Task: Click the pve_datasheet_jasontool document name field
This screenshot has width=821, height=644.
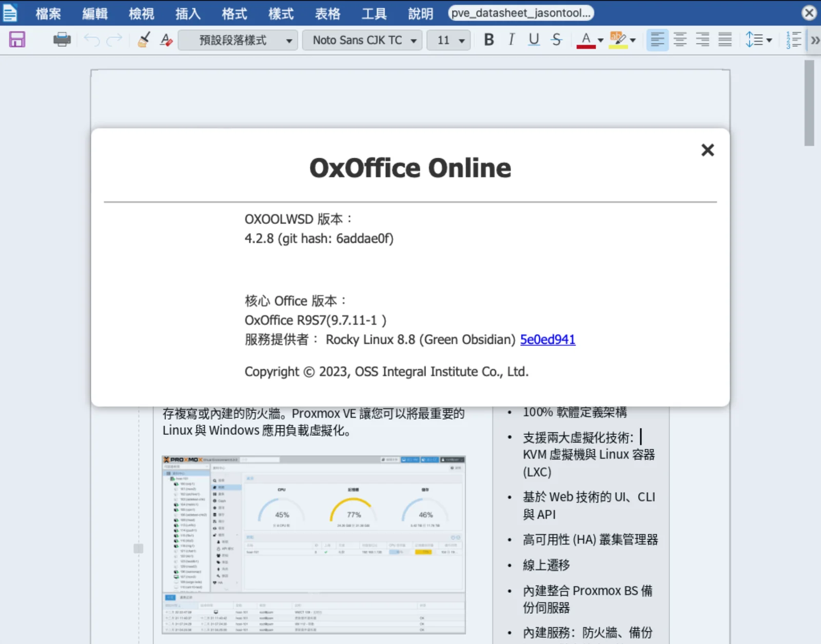Action: [521, 13]
